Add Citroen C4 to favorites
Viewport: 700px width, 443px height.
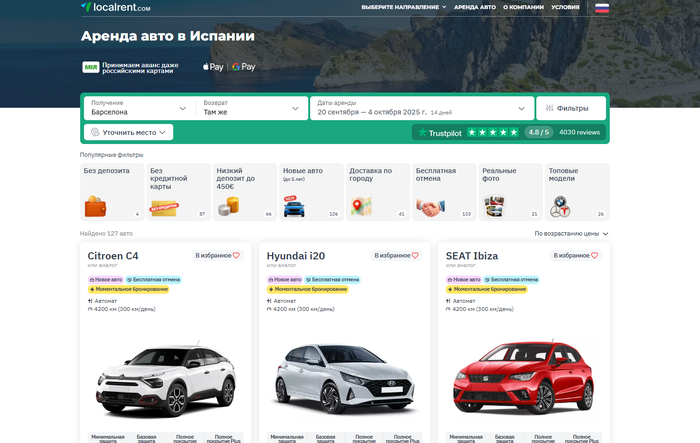click(x=217, y=256)
